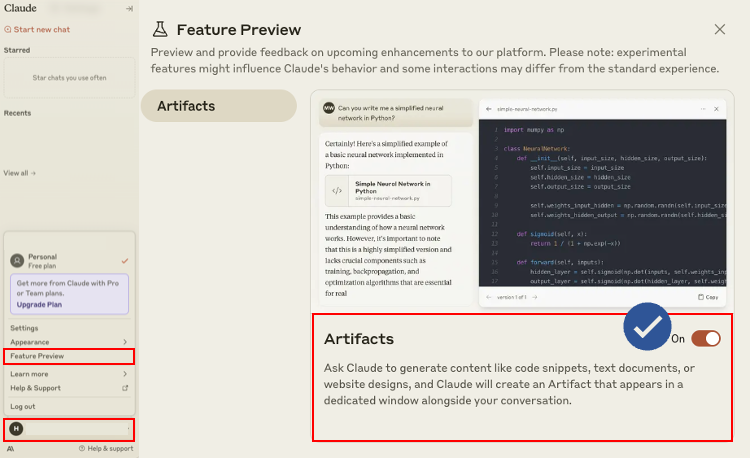Click the Copy button in the code preview

tap(708, 297)
